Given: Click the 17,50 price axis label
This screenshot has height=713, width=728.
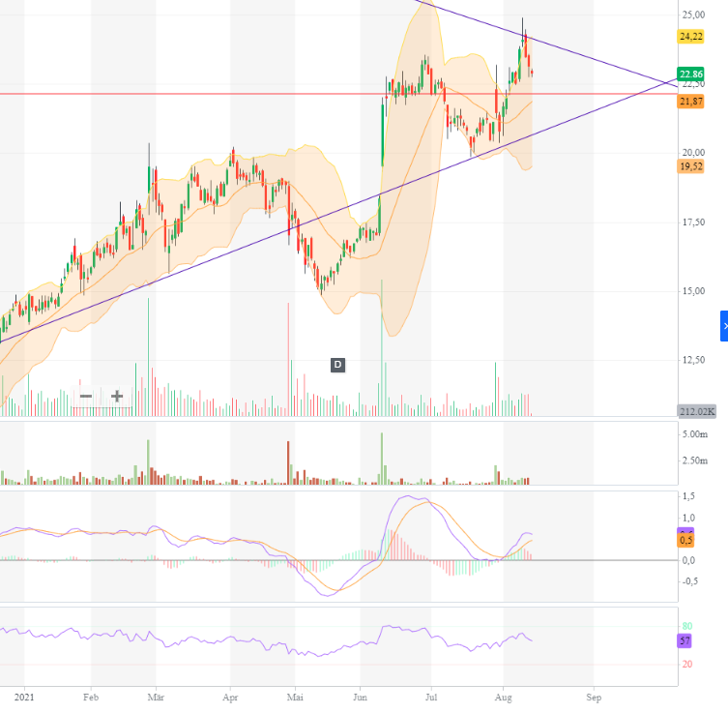Looking at the screenshot, I should pyautogui.click(x=693, y=223).
